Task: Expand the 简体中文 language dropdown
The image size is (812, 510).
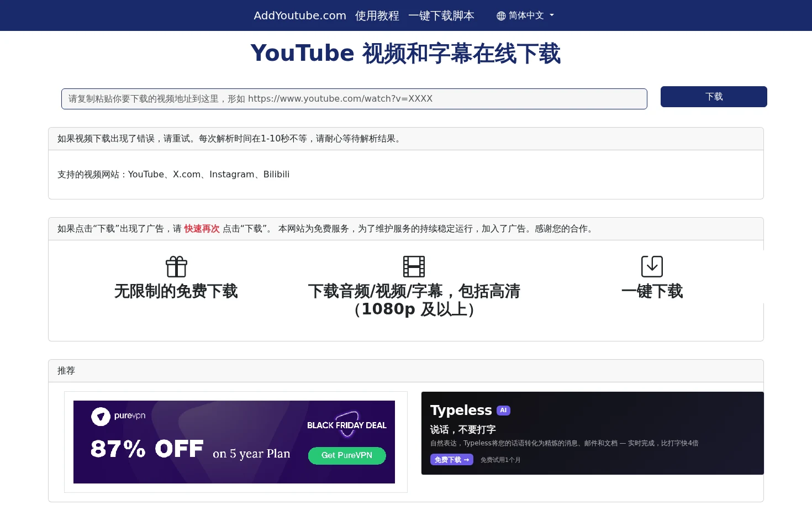Action: 525,15
